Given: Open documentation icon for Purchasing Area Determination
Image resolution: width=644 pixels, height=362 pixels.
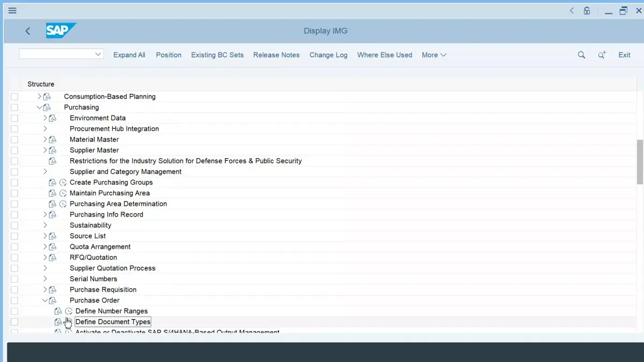Looking at the screenshot, I should (x=53, y=204).
